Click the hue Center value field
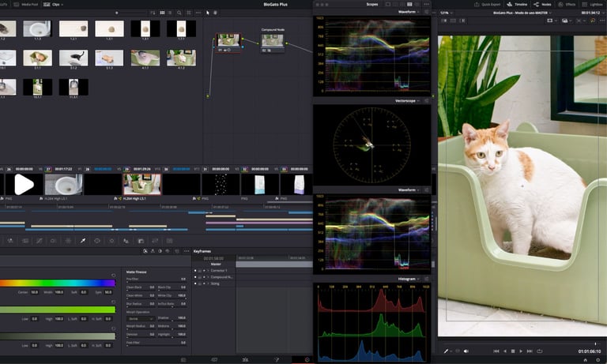The image size is (607, 364). [x=35, y=292]
